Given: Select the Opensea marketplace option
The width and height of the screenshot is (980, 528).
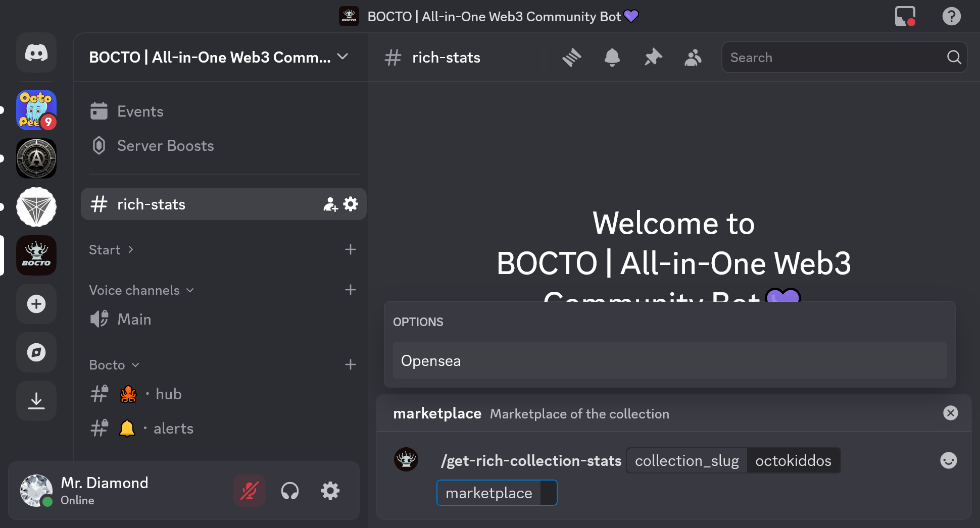Looking at the screenshot, I should (x=669, y=361).
